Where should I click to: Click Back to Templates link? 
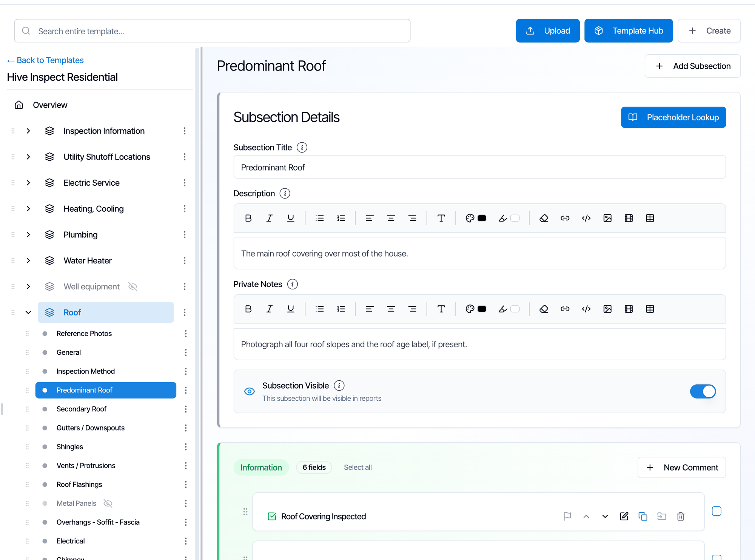[45, 60]
